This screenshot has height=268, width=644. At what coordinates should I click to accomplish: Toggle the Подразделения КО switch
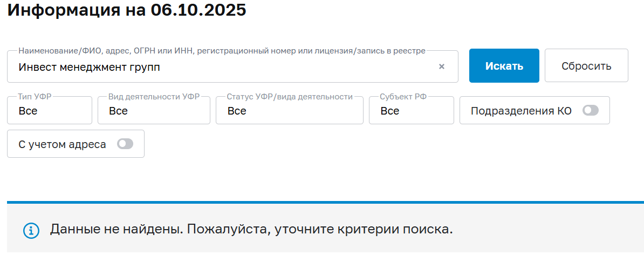click(x=591, y=111)
